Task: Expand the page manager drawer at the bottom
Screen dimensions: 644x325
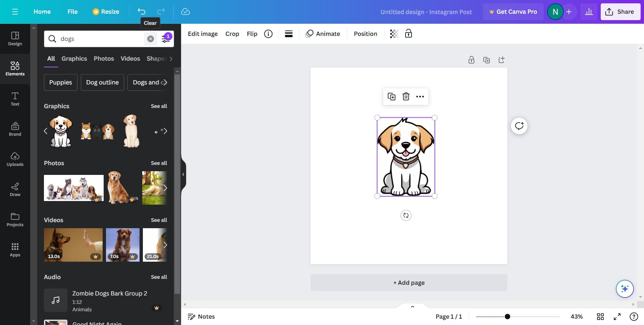Action: click(x=412, y=306)
